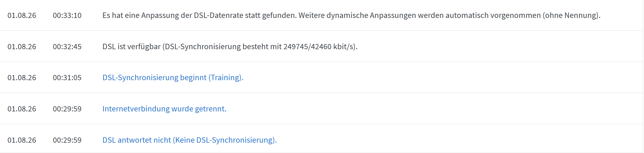
Task: Open the 'DSL-Synchronisierung beginnt (Training)' link
Action: click(173, 78)
